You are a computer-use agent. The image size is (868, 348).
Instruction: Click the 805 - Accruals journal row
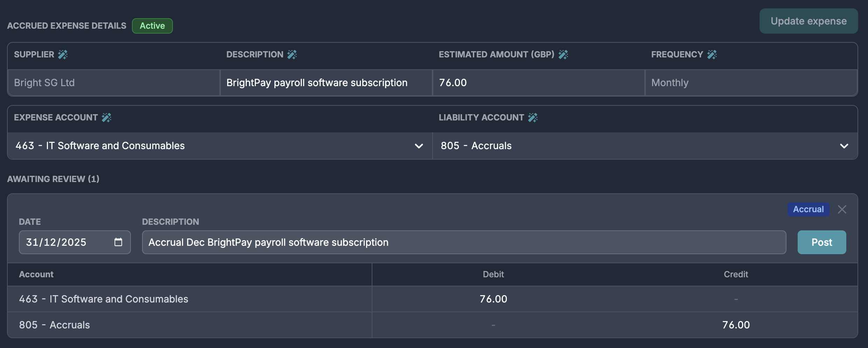(x=433, y=325)
